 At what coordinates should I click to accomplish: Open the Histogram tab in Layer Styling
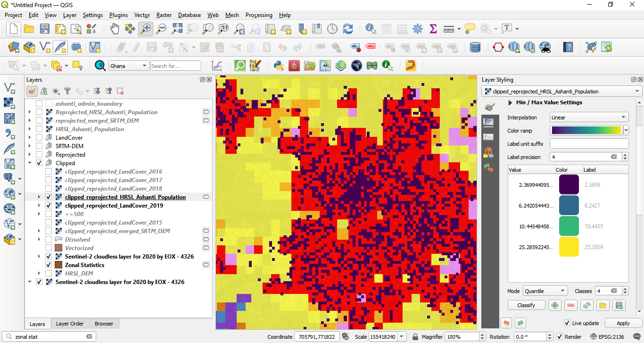[489, 137]
